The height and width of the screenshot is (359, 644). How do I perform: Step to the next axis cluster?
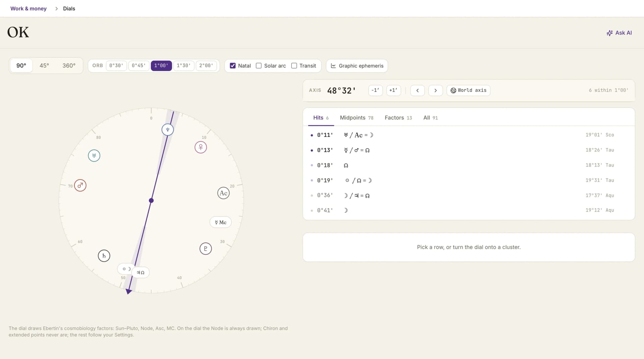pos(435,90)
